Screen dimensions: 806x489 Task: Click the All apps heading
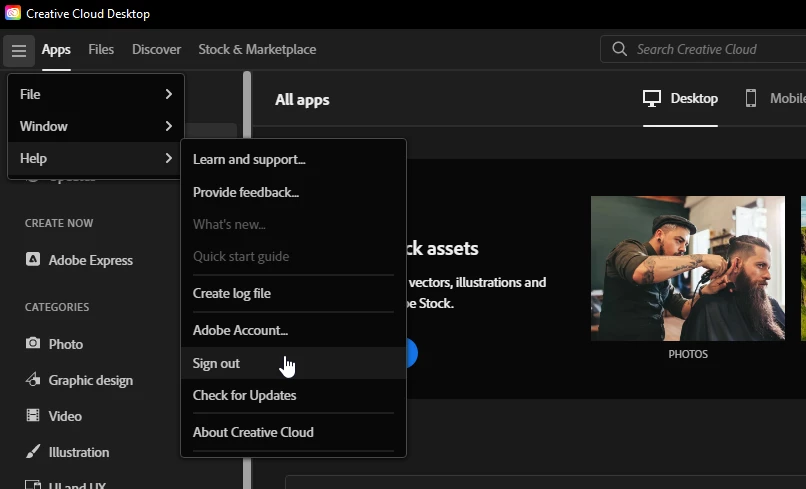pos(302,100)
